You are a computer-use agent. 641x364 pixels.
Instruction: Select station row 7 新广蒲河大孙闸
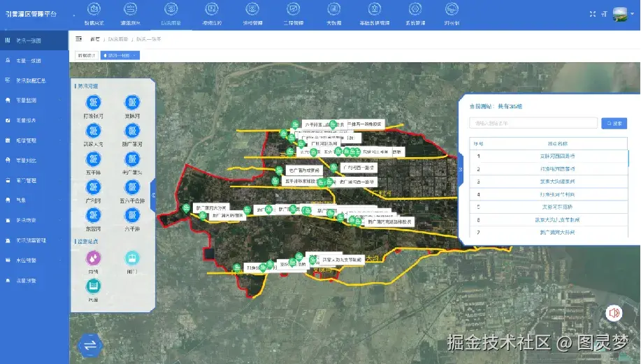[x=549, y=232]
